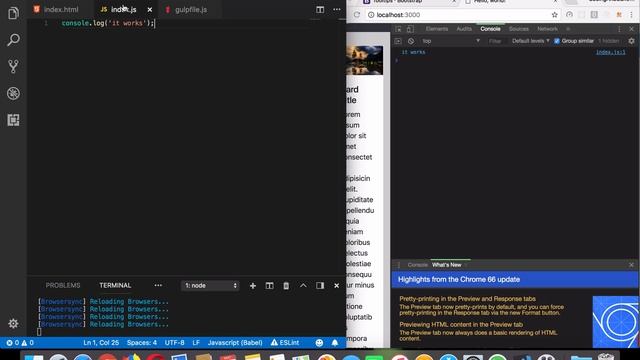Toggle the DevTools device toolbar
Viewport: 640px width, 360px height.
410,29
